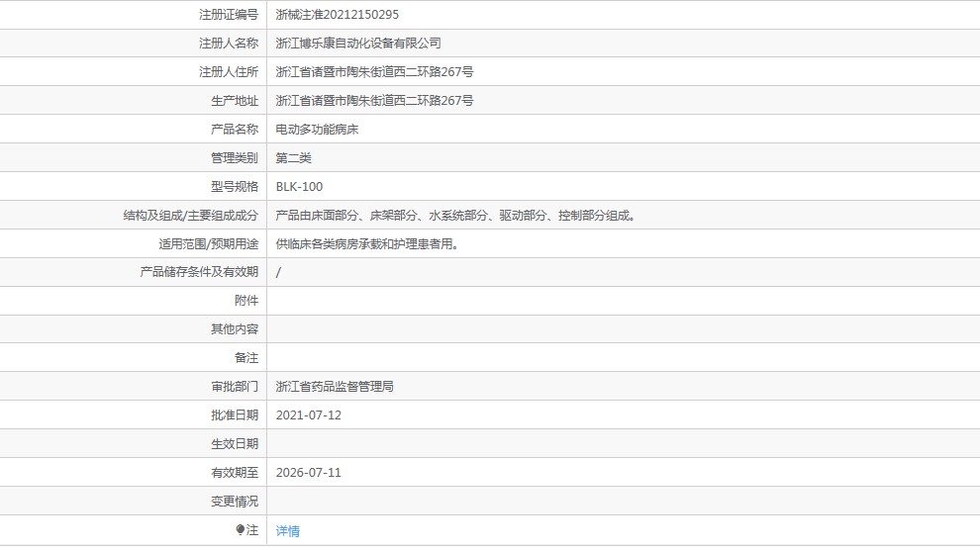
Task: Click the 其他内容 label
Action: point(235,329)
